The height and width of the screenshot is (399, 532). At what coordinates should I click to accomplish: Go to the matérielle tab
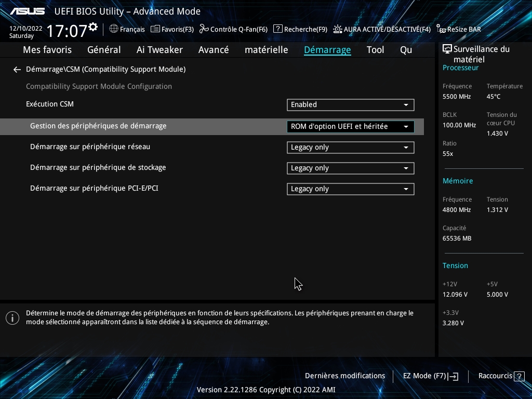pos(267,50)
